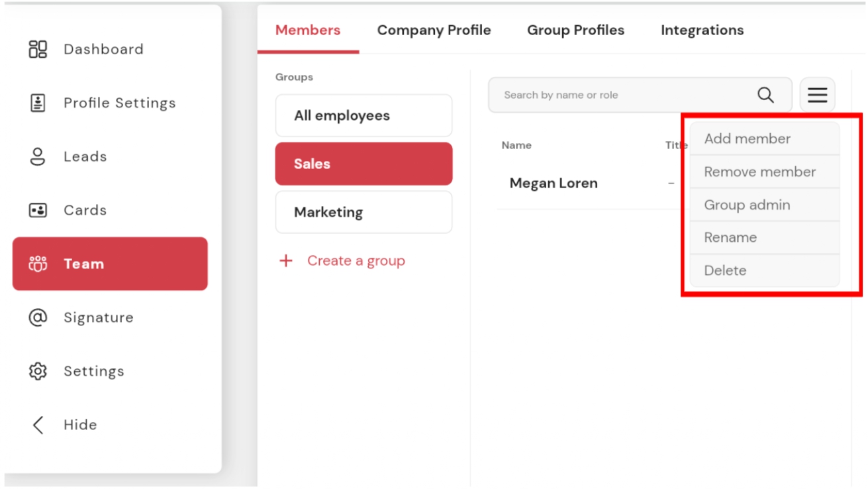This screenshot has width=868, height=489.
Task: Select Group admin menu option
Action: (765, 205)
